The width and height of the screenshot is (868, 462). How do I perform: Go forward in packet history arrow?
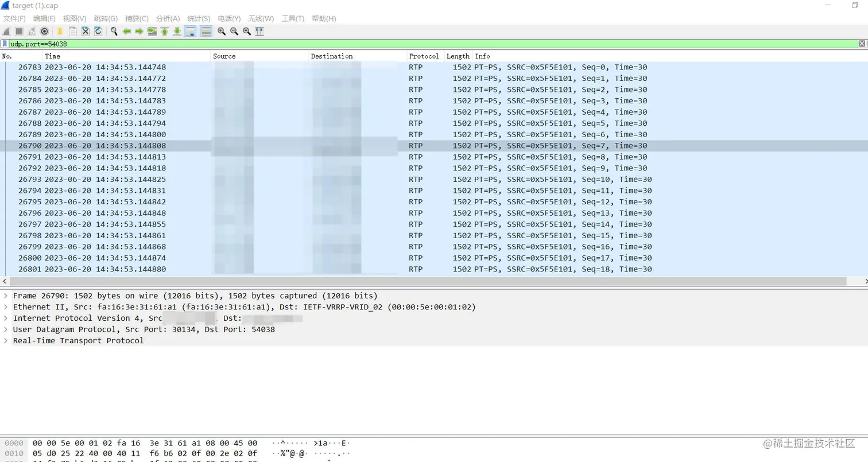[139, 32]
